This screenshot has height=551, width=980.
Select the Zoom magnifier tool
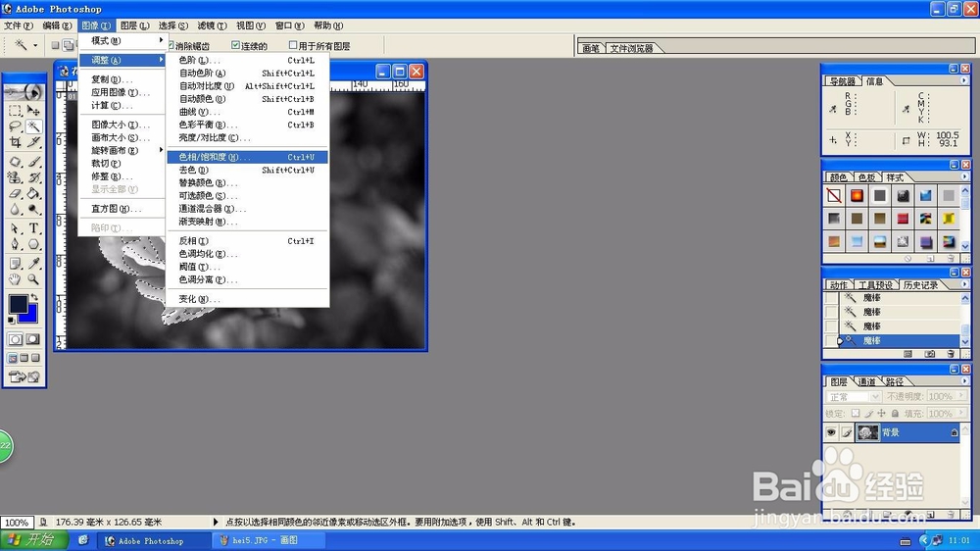coord(33,279)
